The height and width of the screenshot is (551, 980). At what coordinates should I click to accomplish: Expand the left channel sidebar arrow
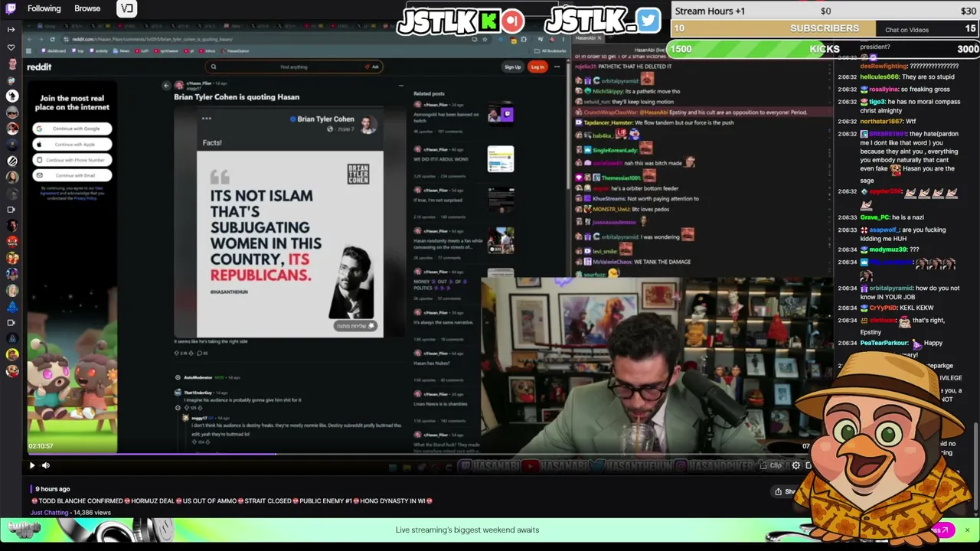click(11, 29)
